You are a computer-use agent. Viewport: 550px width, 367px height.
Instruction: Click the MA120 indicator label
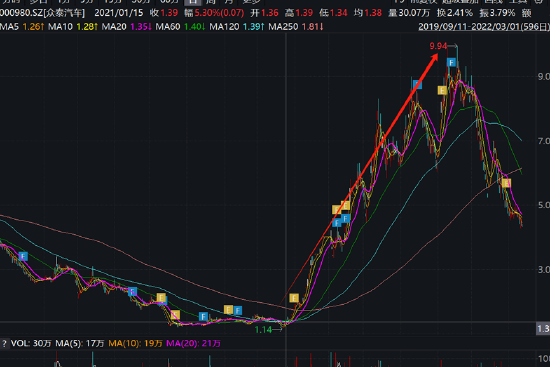[224, 27]
